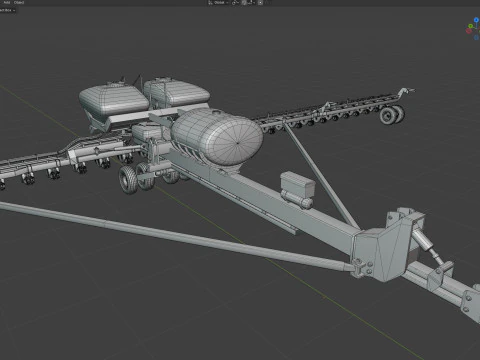Click the lower dim blue negative Z gizmo handle
This screenshot has height=360, width=480.
click(477, 38)
